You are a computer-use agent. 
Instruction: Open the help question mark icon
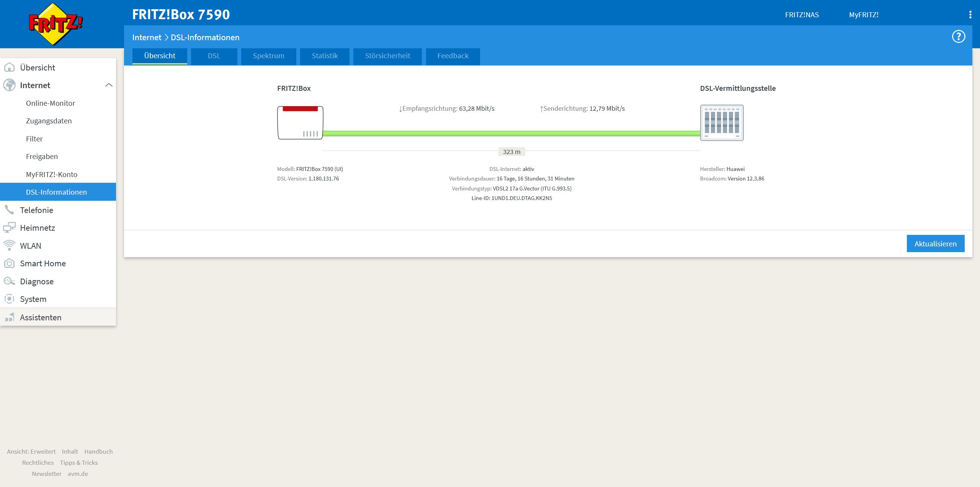tap(958, 37)
